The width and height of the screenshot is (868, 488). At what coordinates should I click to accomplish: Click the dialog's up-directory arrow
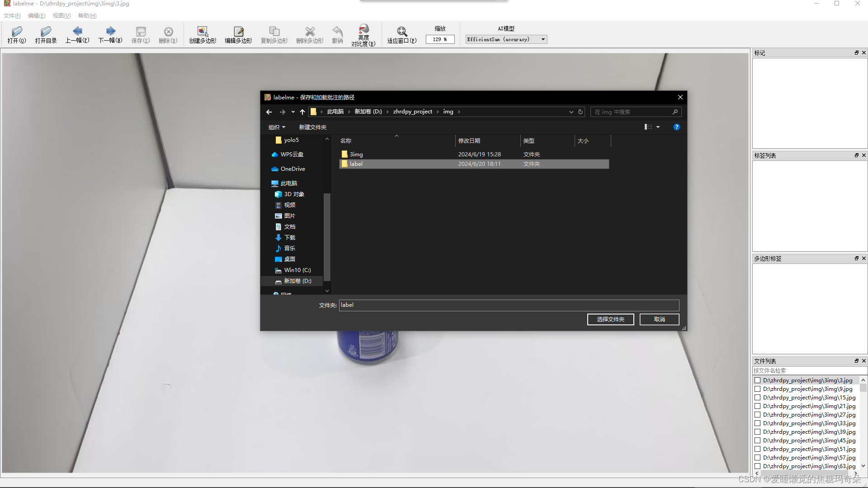pyautogui.click(x=302, y=112)
